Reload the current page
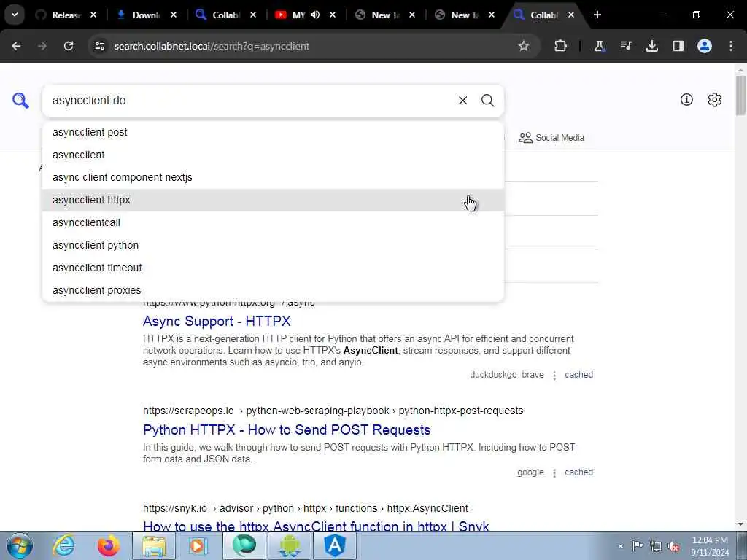This screenshot has height=560, width=747. click(69, 46)
